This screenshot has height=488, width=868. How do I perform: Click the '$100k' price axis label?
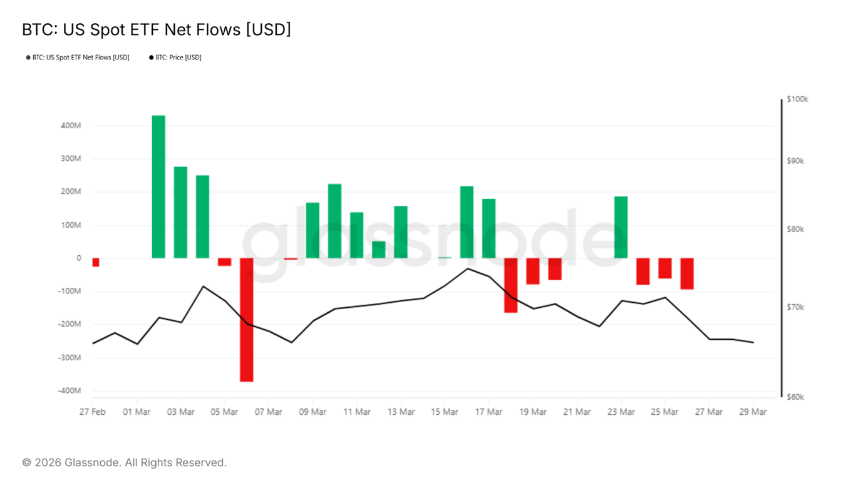point(797,99)
